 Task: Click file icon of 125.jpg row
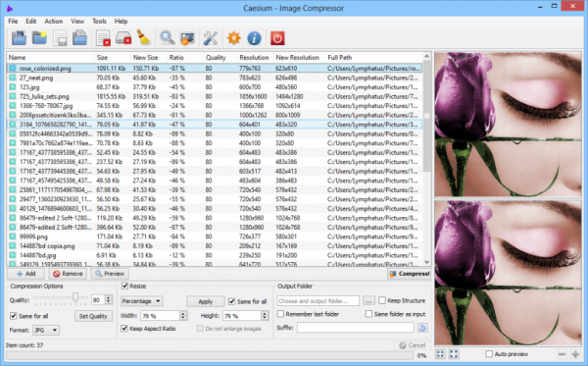coord(13,87)
